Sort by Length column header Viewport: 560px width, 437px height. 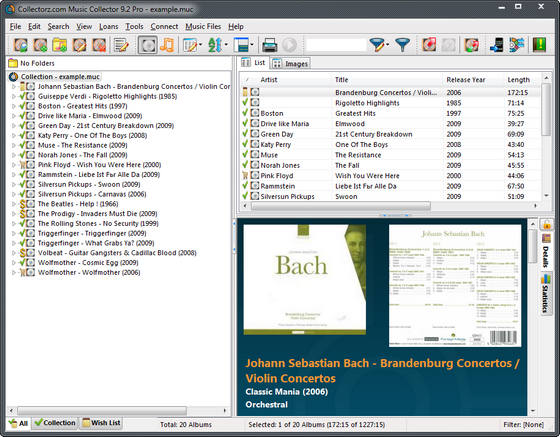point(523,80)
